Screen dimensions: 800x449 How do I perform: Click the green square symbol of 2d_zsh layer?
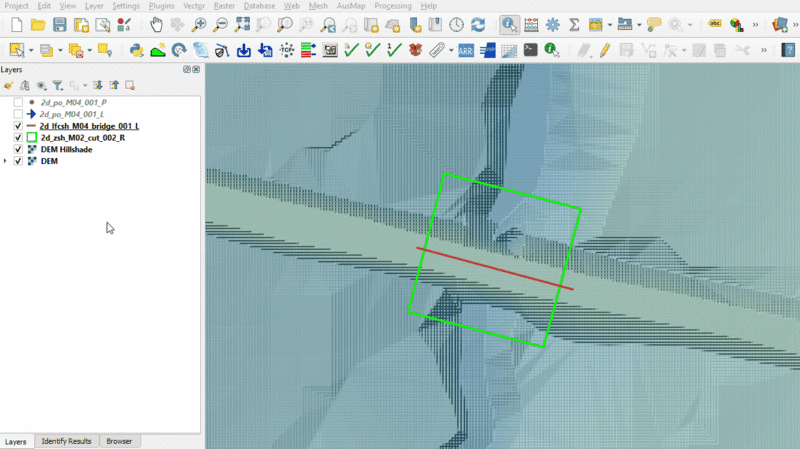[32, 138]
